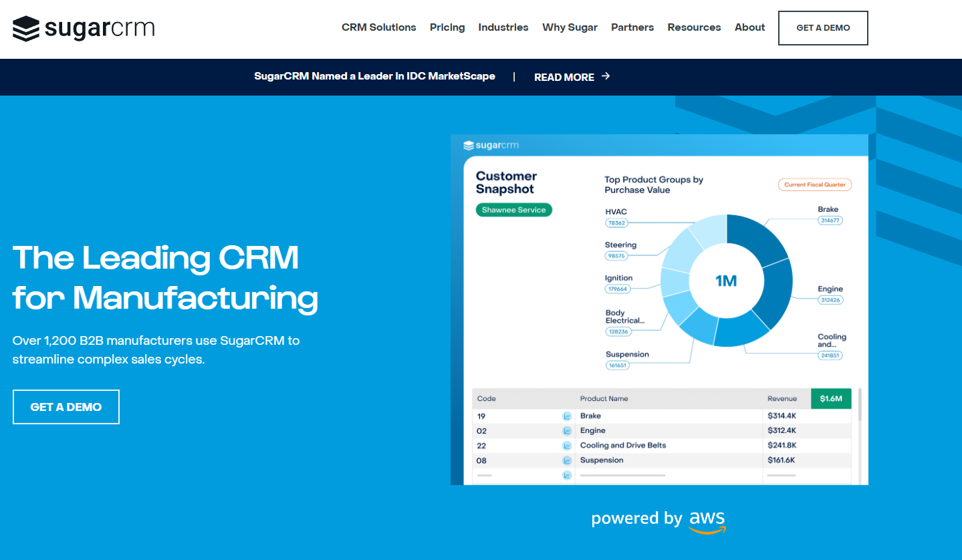Click GET A DEMO in the header
This screenshot has width=962, height=560.
(822, 28)
